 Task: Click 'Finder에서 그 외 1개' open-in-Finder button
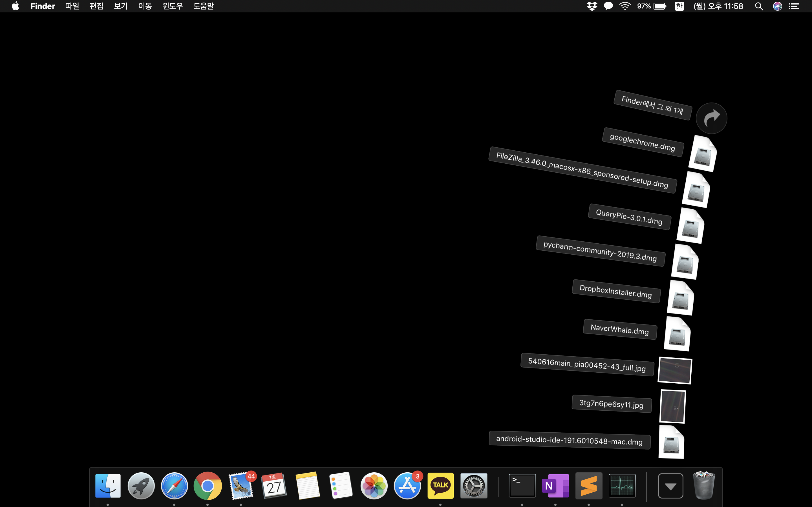[x=711, y=118]
